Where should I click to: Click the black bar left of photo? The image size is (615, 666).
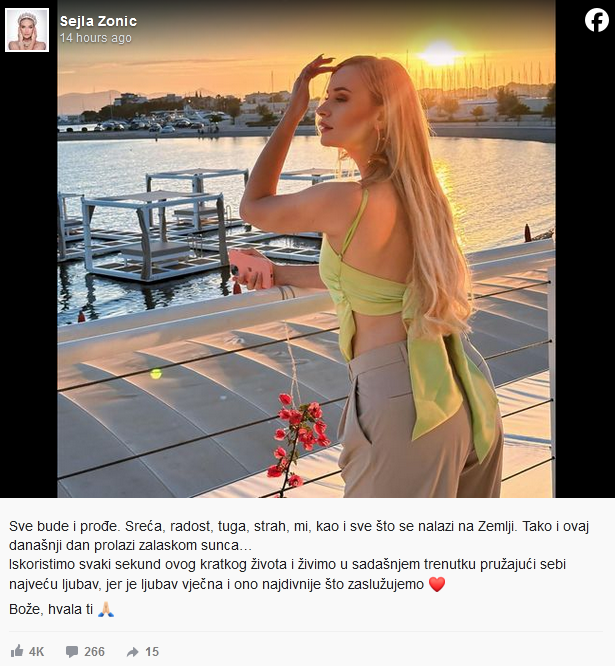[28, 274]
